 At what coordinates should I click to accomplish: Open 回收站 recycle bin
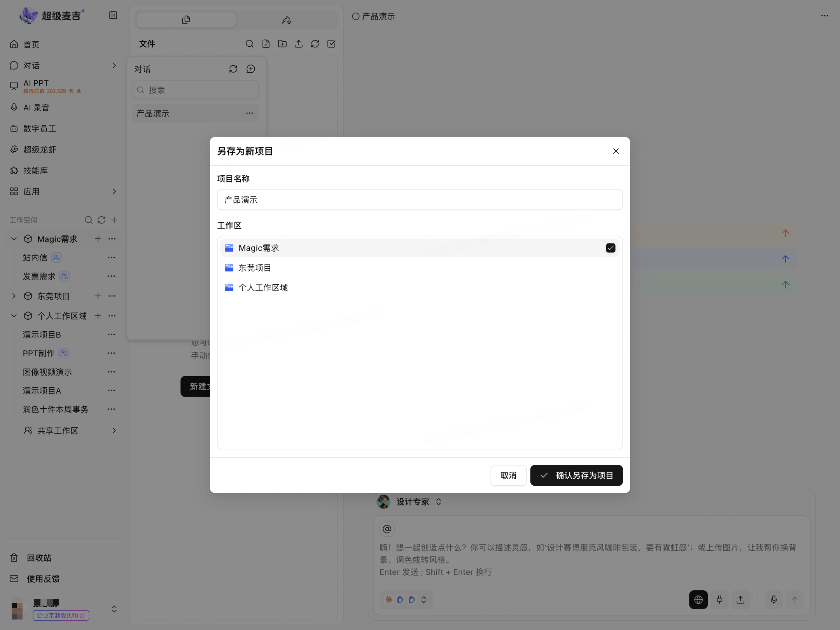pyautogui.click(x=39, y=558)
